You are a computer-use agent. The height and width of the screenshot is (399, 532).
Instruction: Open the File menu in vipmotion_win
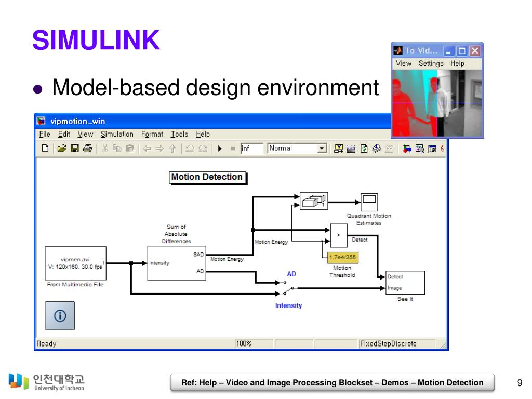45,134
